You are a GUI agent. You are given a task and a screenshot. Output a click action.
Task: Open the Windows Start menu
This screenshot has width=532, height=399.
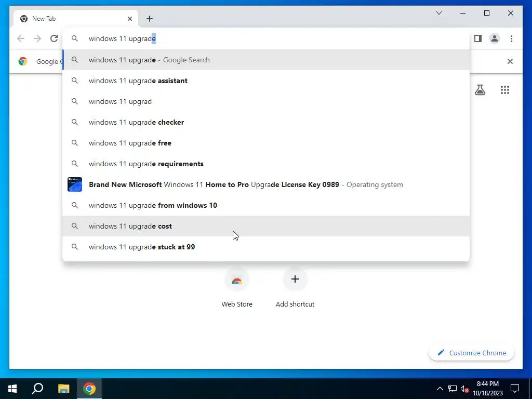click(12, 389)
